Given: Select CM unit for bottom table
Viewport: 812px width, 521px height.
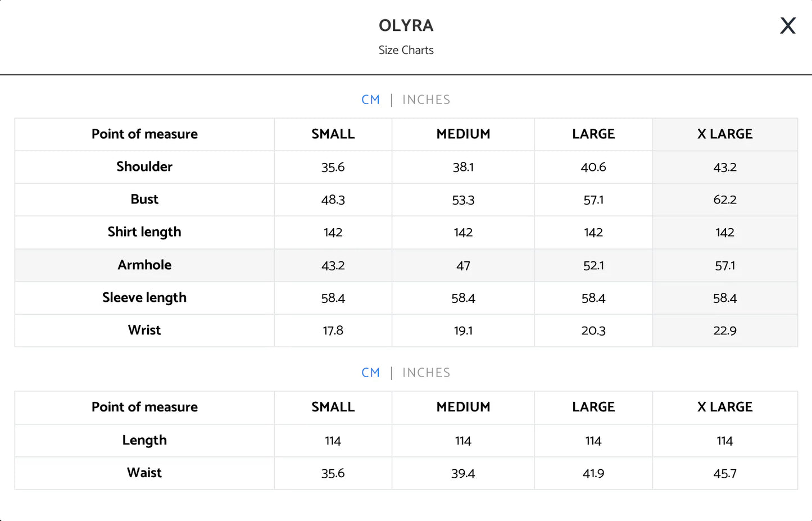Looking at the screenshot, I should (370, 373).
